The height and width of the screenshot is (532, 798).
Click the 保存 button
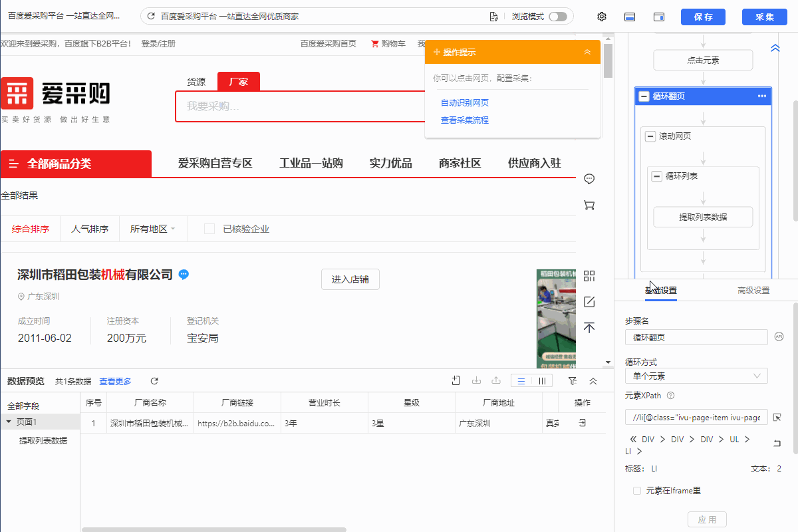(x=703, y=17)
